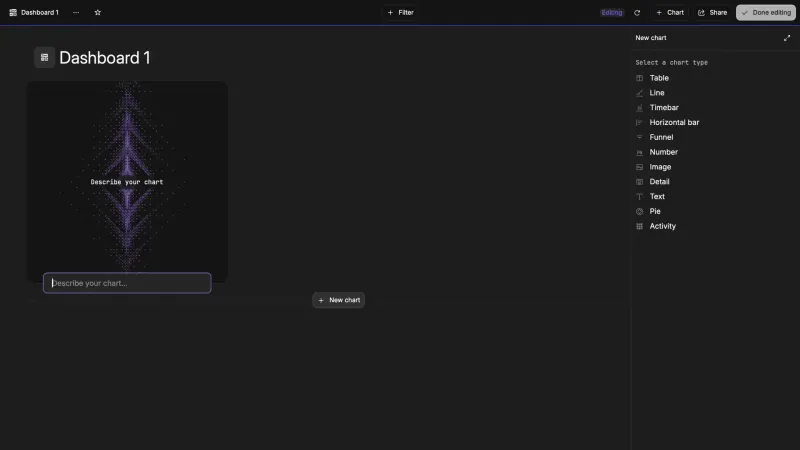
Task: Click the Line chart icon
Action: 639,93
